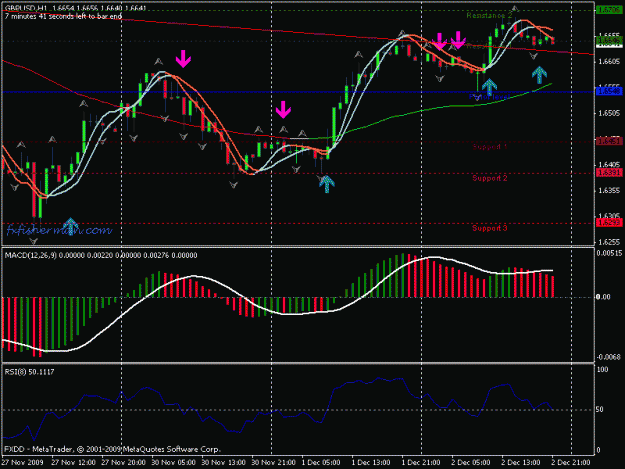The width and height of the screenshot is (625, 469).
Task: Click the 0.00515 MACD scale value
Action: pos(609,253)
